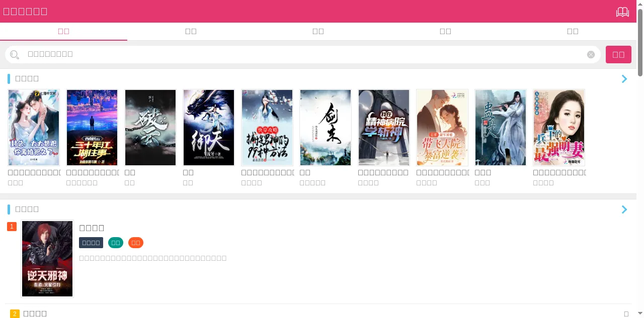This screenshot has width=644, height=318.
Task: Open the 我在精神病院学斩神 book cover
Action: click(x=384, y=128)
